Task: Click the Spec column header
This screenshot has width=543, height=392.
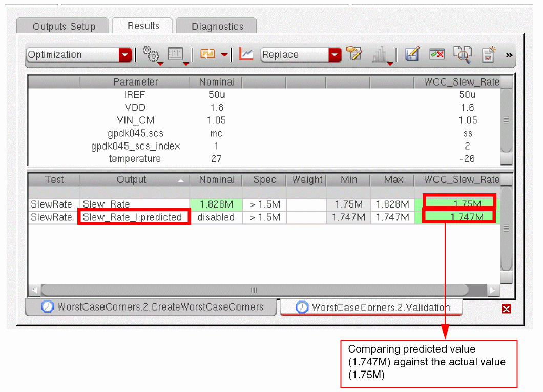Action: (x=264, y=180)
